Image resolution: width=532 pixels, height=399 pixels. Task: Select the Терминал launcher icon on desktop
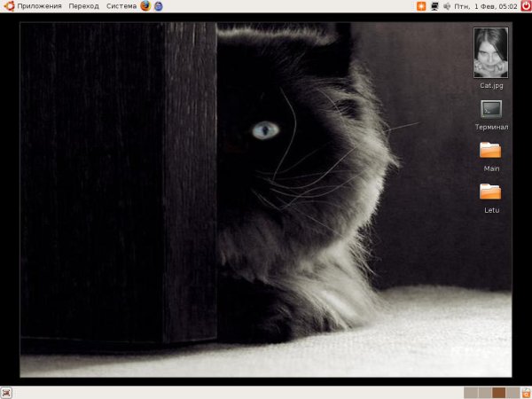[491, 109]
